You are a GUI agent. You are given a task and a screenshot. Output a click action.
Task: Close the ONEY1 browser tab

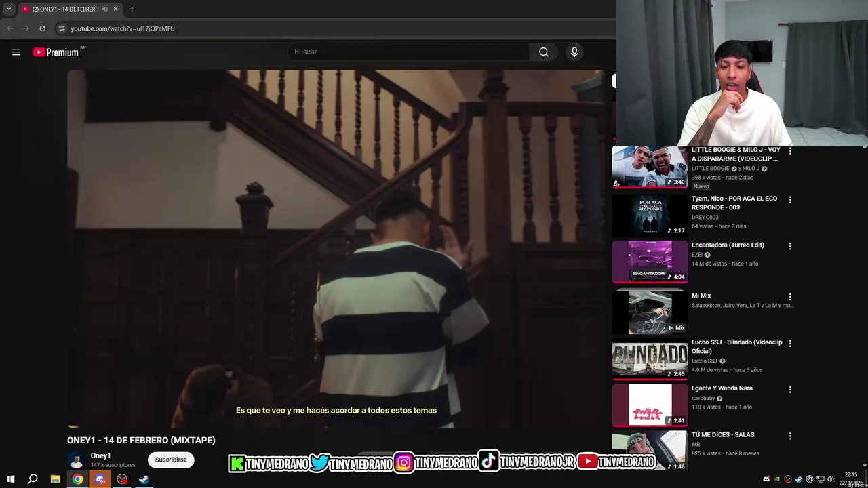tap(115, 9)
